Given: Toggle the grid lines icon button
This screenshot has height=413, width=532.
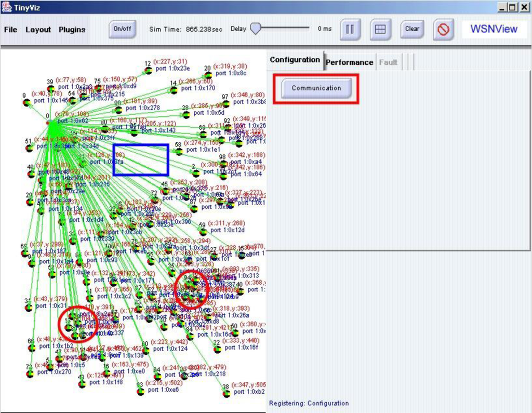Looking at the screenshot, I should point(380,29).
